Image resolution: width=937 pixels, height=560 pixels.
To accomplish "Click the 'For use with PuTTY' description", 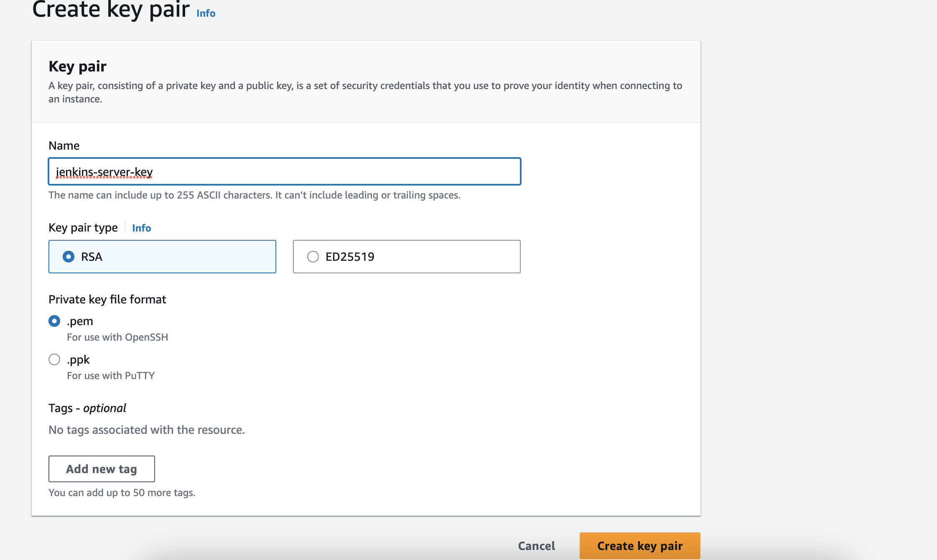I will (111, 376).
